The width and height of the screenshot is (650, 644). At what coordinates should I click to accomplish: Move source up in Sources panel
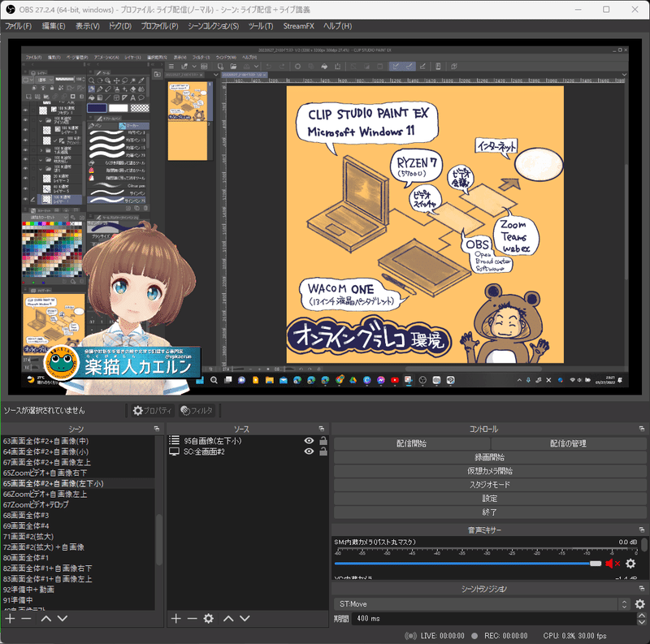[x=228, y=619]
